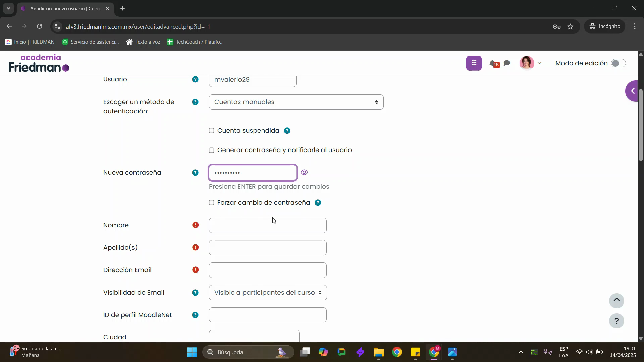Screen dimensions: 644x362
Task: Open the messaging chat bubble icon
Action: pyautogui.click(x=507, y=63)
